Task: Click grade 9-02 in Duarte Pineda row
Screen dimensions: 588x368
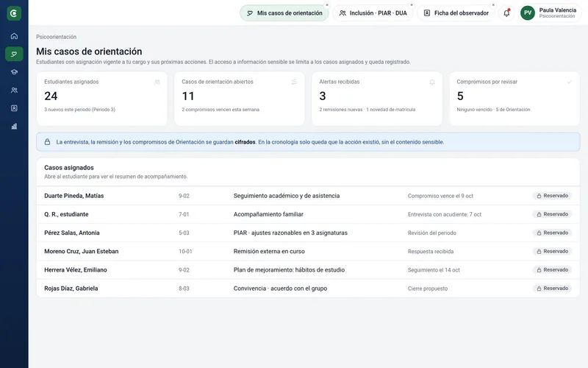Action: pos(184,196)
